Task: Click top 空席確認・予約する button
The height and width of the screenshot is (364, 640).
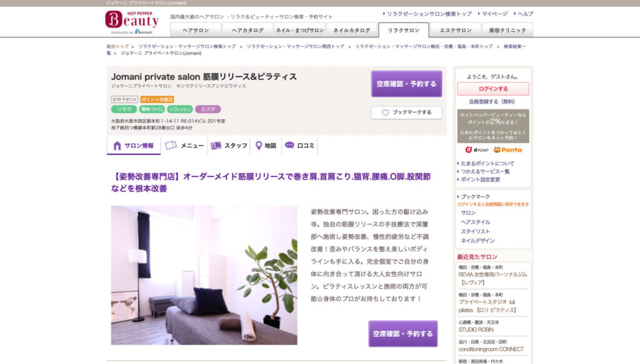Action: 406,84
